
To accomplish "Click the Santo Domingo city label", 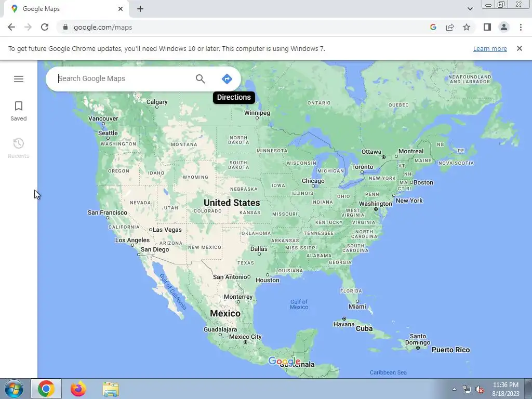I will pyautogui.click(x=418, y=339).
